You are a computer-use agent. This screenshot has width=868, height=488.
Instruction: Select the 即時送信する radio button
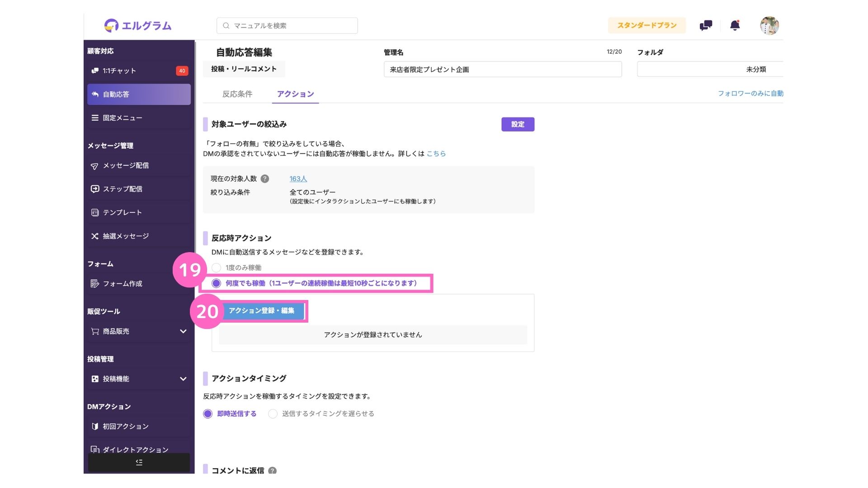click(208, 413)
